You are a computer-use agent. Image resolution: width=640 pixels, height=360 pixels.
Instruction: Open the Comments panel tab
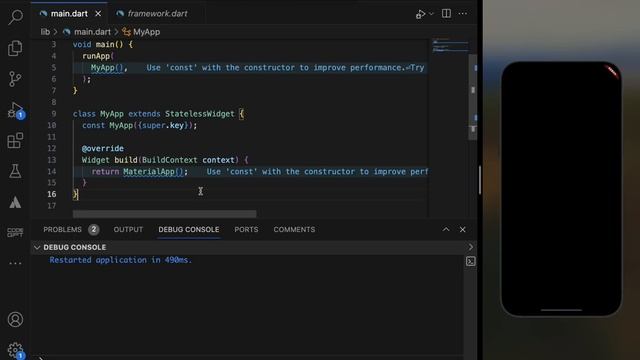tap(294, 229)
